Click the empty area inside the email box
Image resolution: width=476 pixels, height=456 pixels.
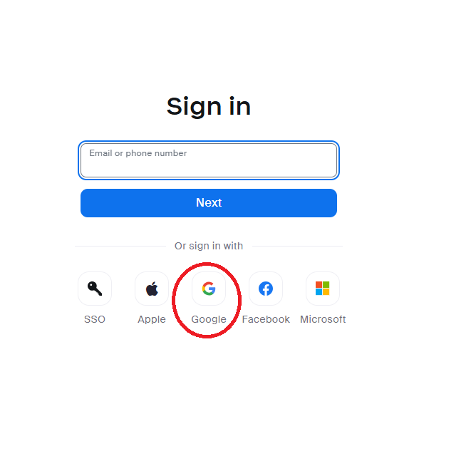209,168
